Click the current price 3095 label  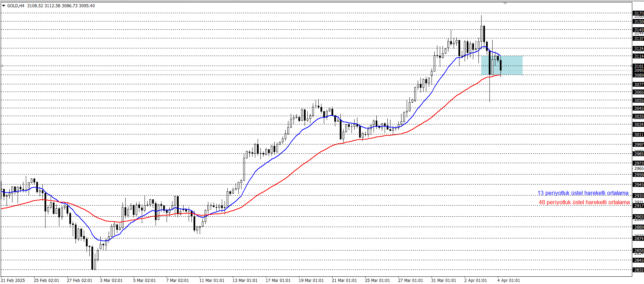(638, 70)
